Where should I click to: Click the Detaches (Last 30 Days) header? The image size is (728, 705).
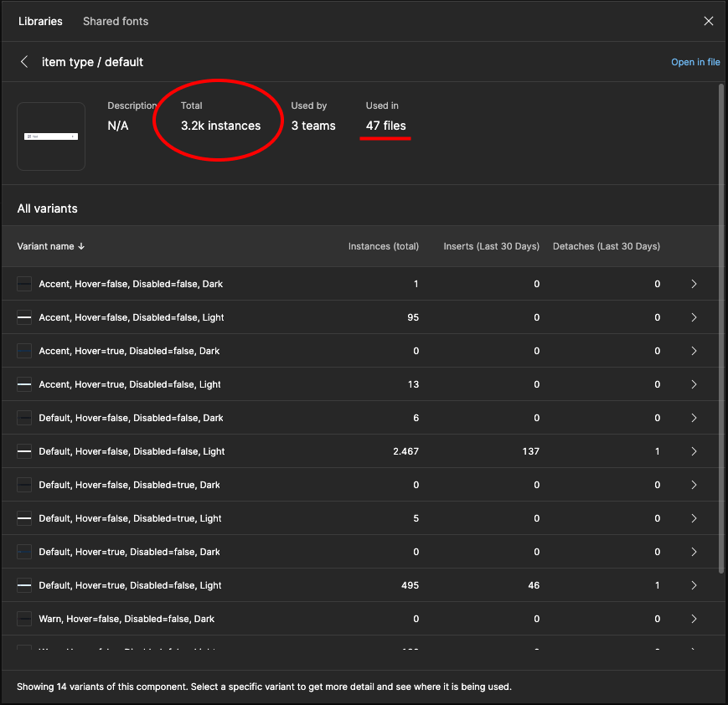606,246
